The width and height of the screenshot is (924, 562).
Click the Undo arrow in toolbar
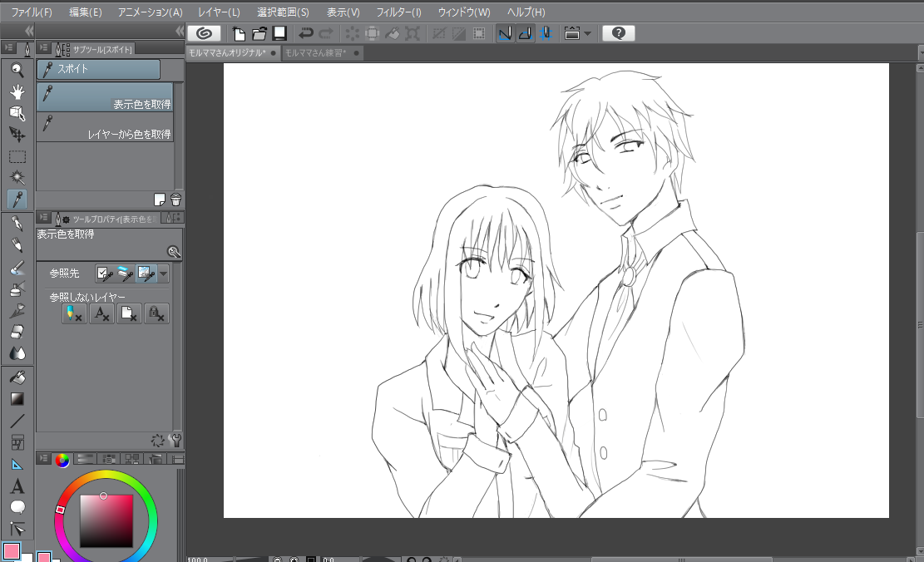[306, 33]
